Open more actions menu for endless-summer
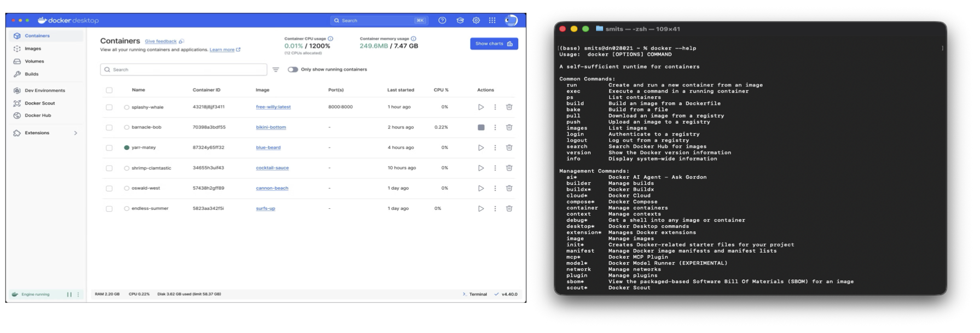This screenshot has height=333, width=980. click(x=495, y=208)
